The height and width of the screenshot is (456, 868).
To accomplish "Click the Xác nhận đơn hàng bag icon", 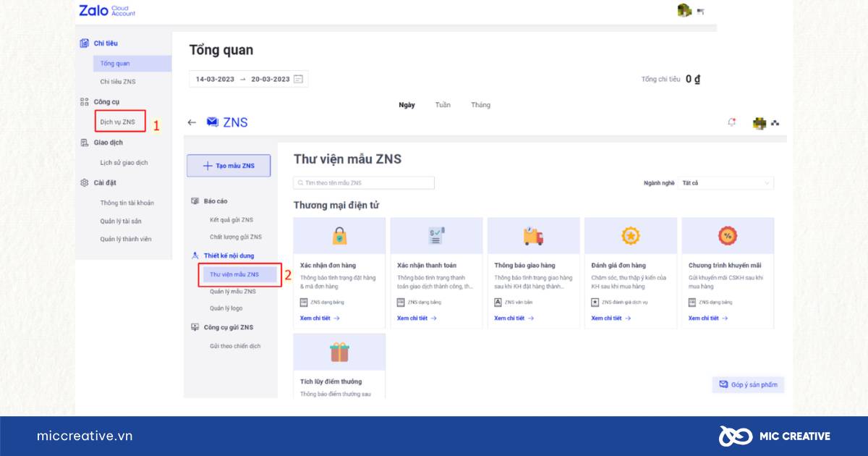I will 339,236.
